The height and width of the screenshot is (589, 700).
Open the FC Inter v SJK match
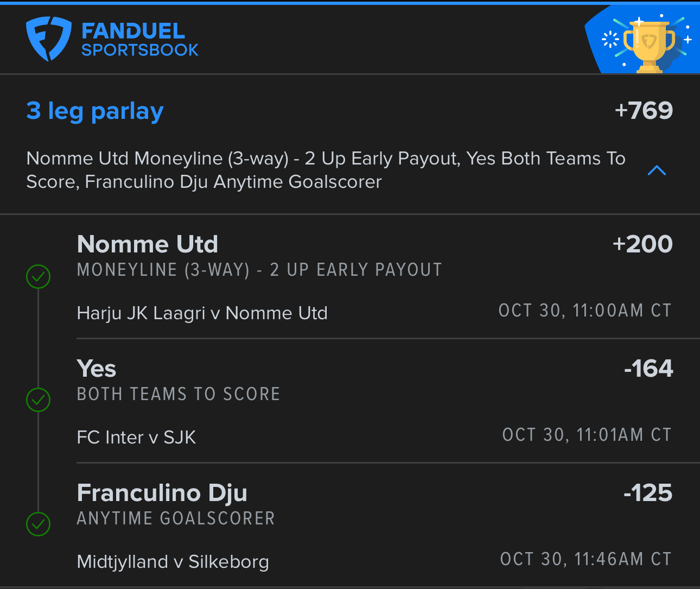coord(136,437)
